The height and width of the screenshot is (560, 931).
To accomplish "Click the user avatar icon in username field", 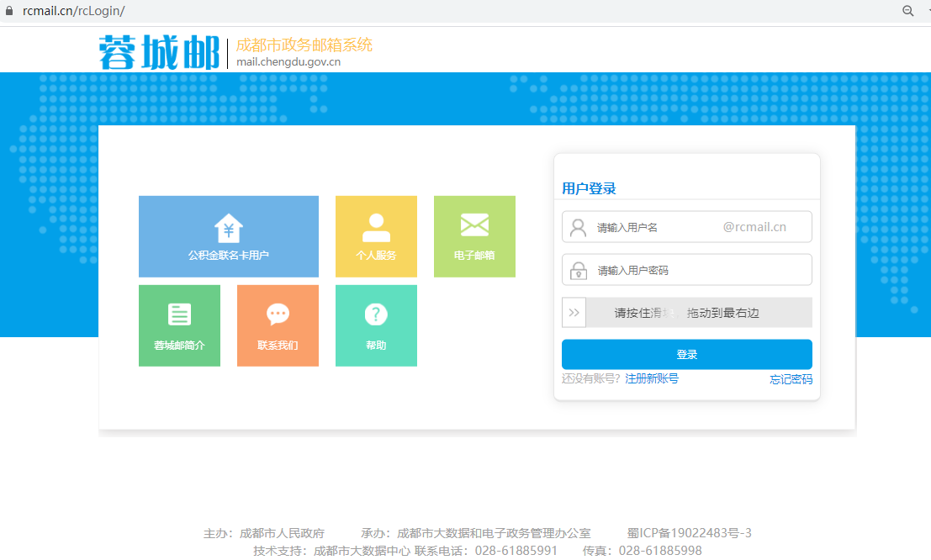I will (578, 228).
